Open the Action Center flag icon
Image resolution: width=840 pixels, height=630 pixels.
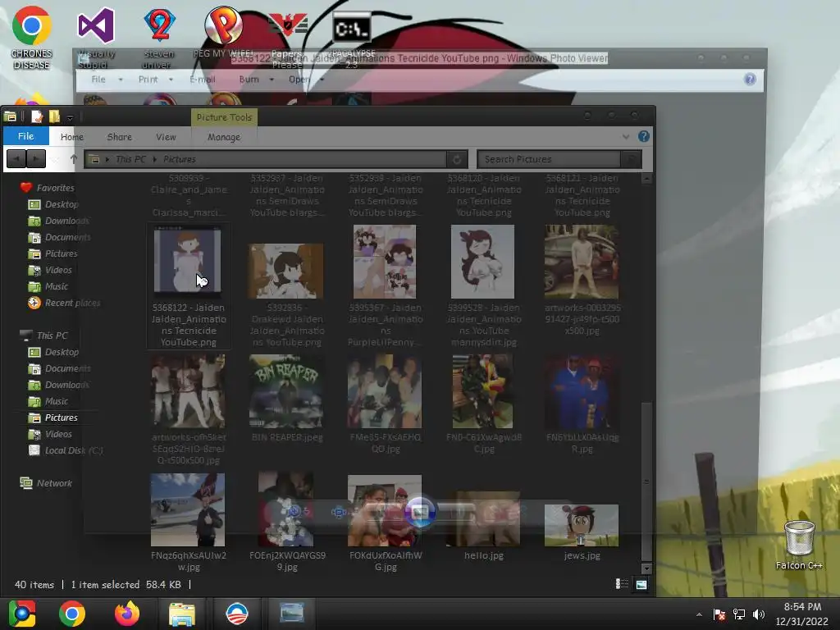click(x=719, y=614)
